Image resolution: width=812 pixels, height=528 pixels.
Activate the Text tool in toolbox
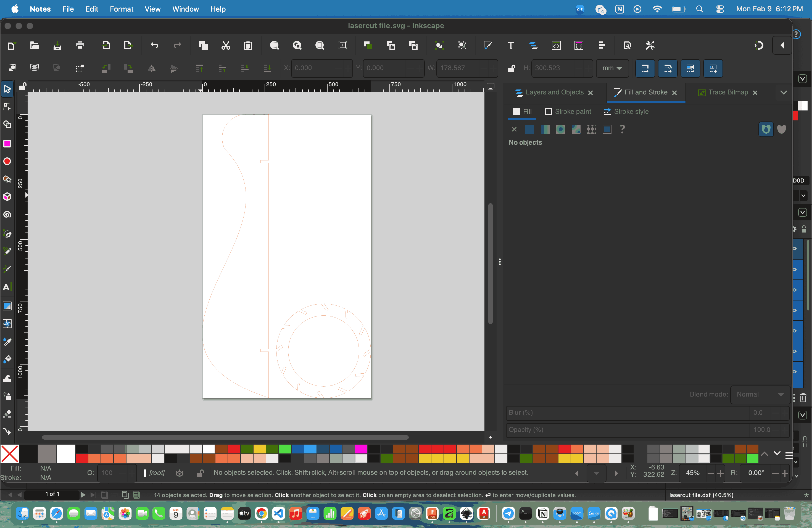coord(6,287)
